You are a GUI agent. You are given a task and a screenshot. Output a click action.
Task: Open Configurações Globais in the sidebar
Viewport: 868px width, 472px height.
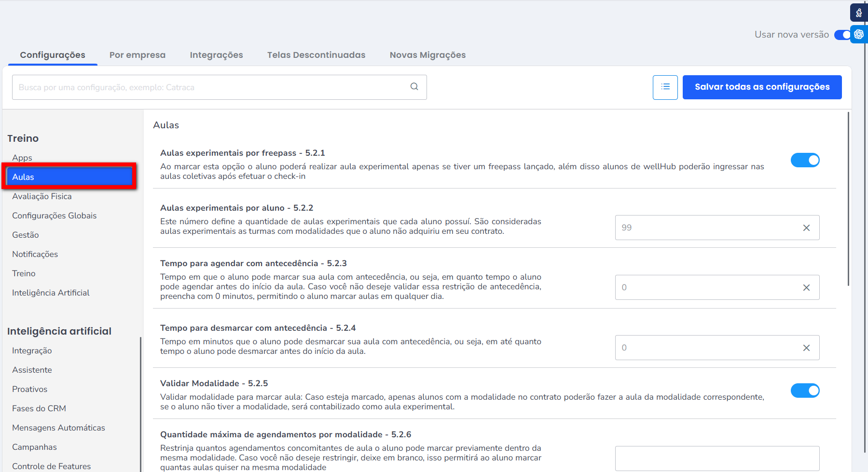pos(54,216)
